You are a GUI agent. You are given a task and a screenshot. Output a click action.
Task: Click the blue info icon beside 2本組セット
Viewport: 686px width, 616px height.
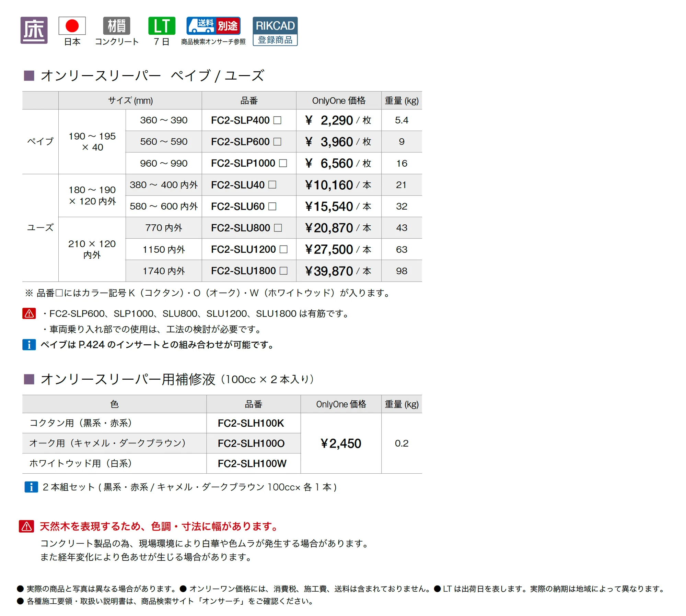point(31,487)
